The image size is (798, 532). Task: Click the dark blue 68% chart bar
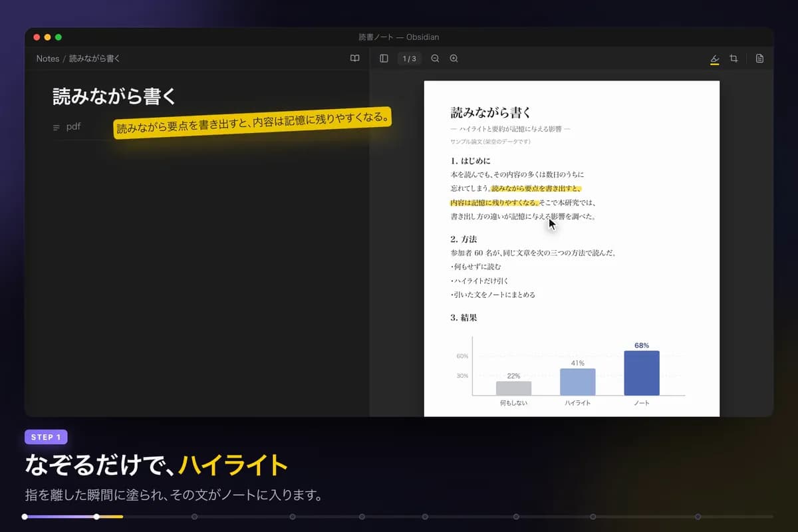coord(641,373)
